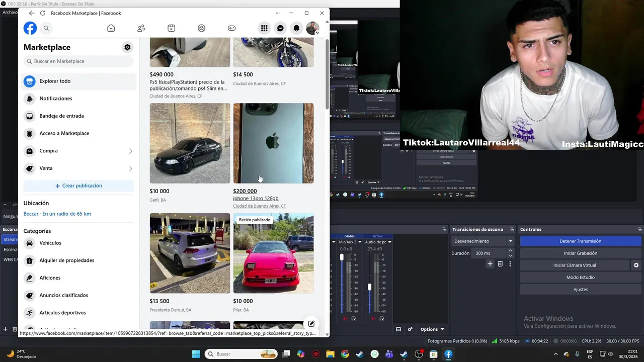The height and width of the screenshot is (362, 644).
Task: Open WhatsApp from the taskbar
Action: (375, 354)
